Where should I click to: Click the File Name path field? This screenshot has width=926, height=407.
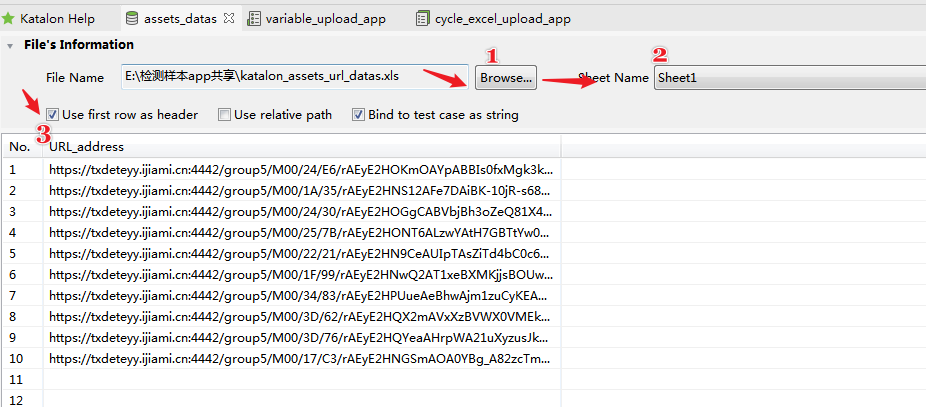[295, 77]
